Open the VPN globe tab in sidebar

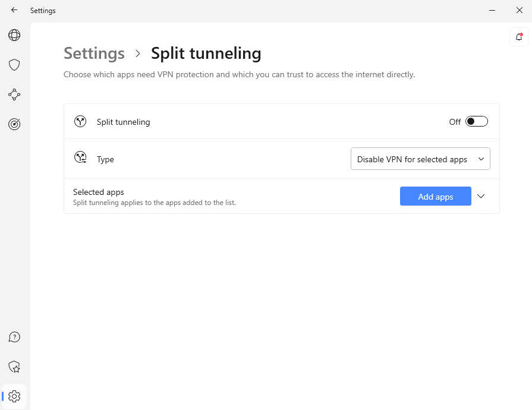14,35
